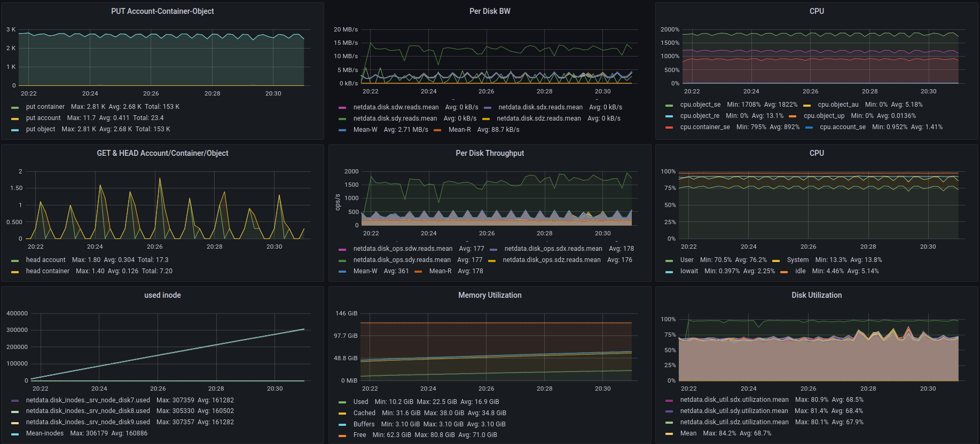Toggle the iowait series in CPU legend
This screenshot has height=444, width=980.
coord(689,271)
